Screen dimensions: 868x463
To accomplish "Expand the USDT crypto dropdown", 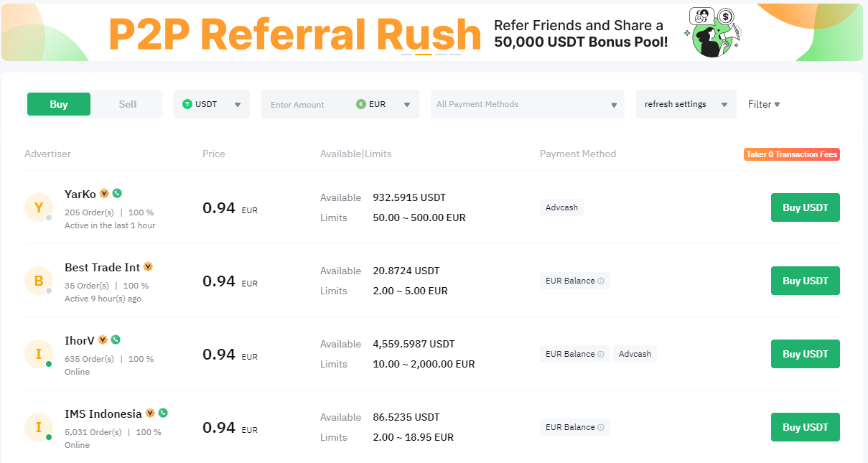I will [x=237, y=103].
